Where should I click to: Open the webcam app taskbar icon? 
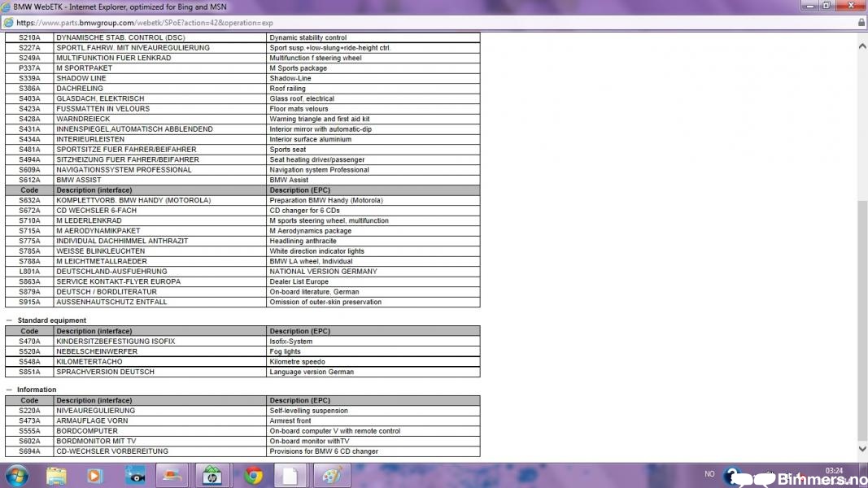point(135,476)
